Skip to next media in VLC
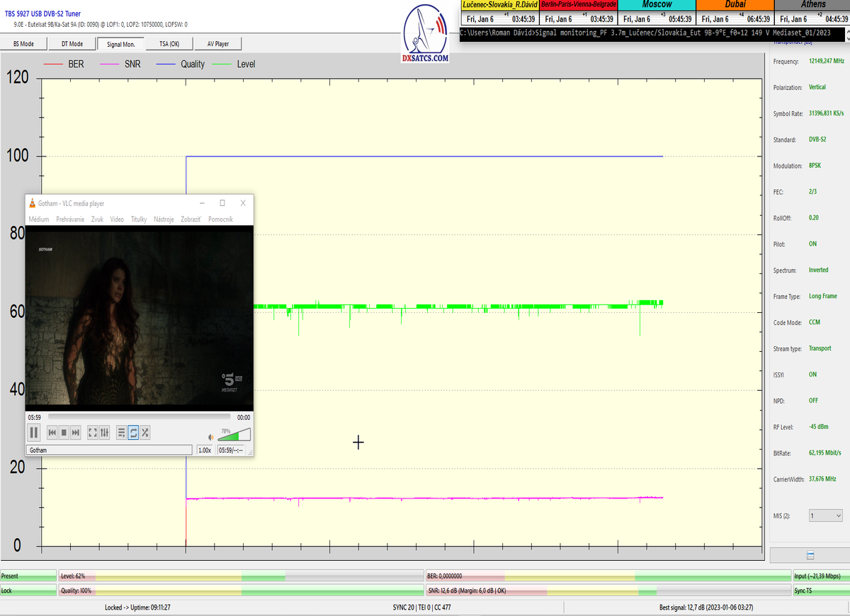850x616 pixels. point(75,432)
